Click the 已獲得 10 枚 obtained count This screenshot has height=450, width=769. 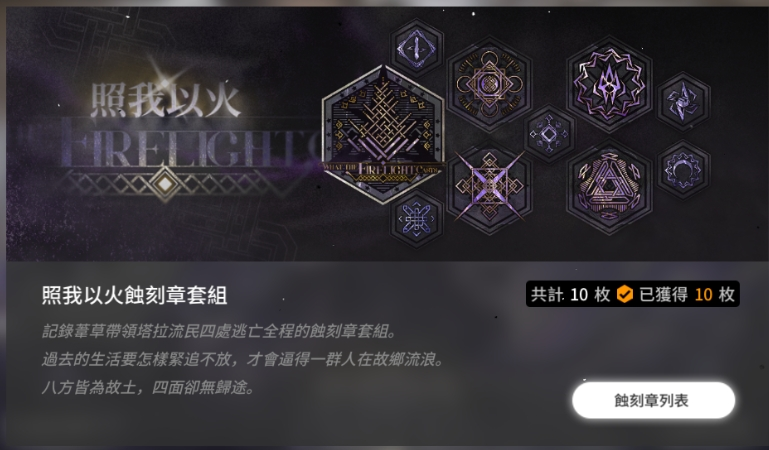[x=687, y=294]
